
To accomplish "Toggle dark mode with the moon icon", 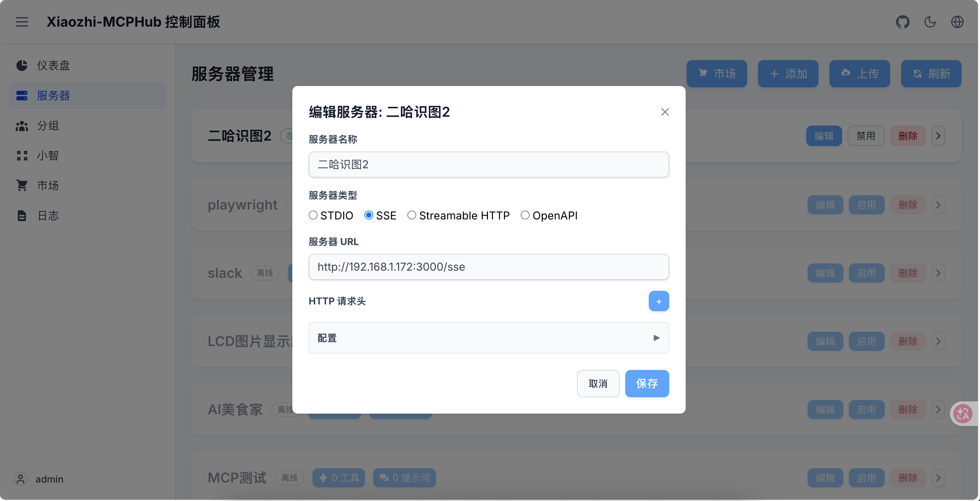I will point(930,22).
